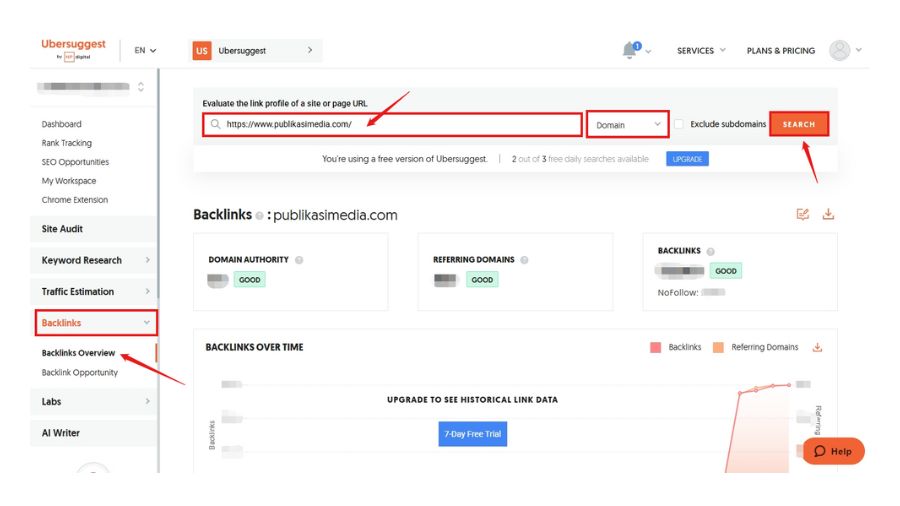Expand Traffic Estimation section
Screen dimensions: 900x506
coord(93,291)
